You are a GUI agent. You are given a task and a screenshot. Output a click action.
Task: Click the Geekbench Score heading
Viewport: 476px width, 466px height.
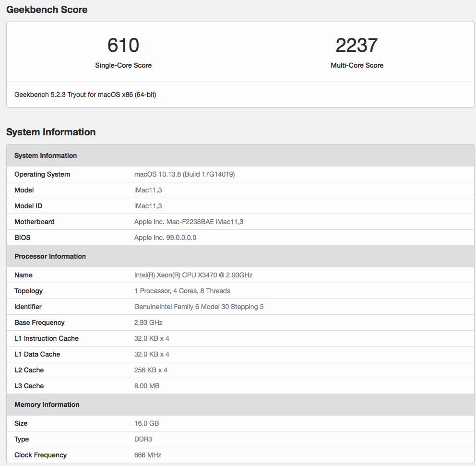point(47,10)
